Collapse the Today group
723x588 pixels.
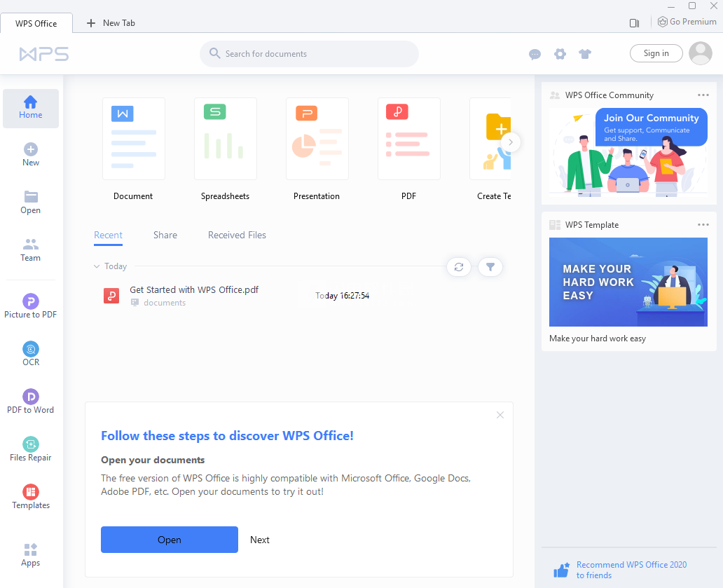coord(97,266)
